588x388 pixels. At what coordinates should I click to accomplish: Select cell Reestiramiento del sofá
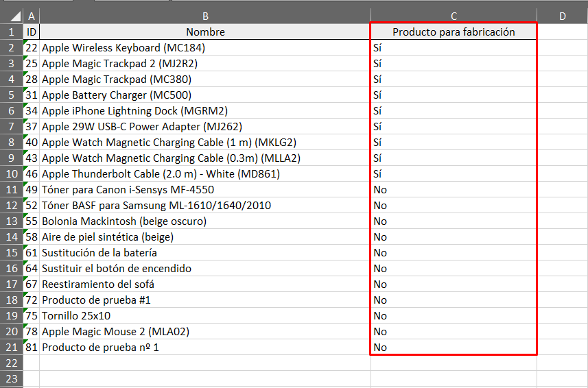pyautogui.click(x=205, y=284)
